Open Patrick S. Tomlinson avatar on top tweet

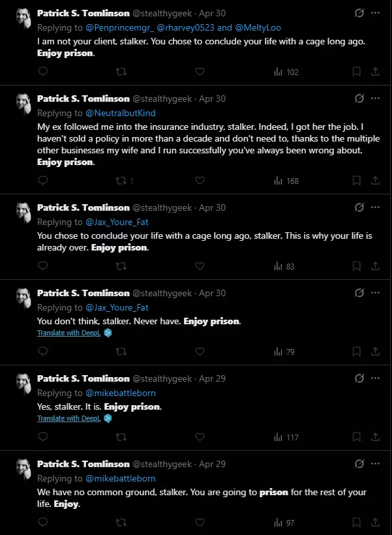23,18
